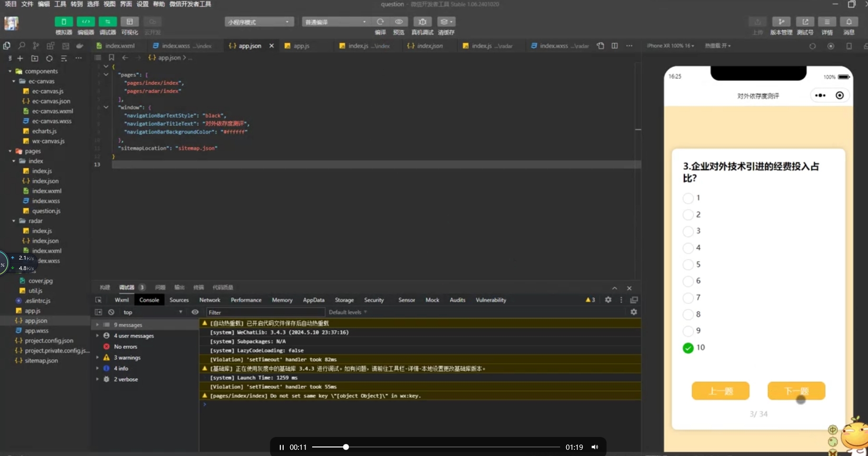This screenshot has width=868, height=456.
Task: Open version management
Action: [781, 22]
